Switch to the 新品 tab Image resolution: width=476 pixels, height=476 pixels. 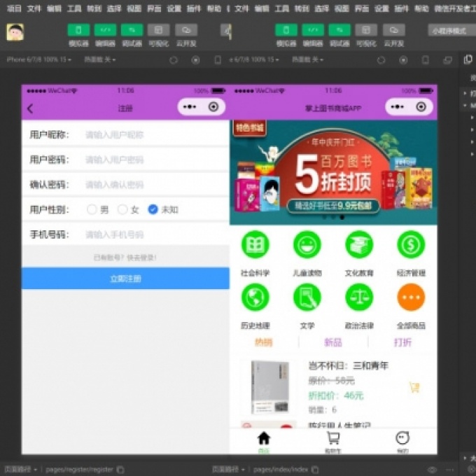pyautogui.click(x=333, y=342)
